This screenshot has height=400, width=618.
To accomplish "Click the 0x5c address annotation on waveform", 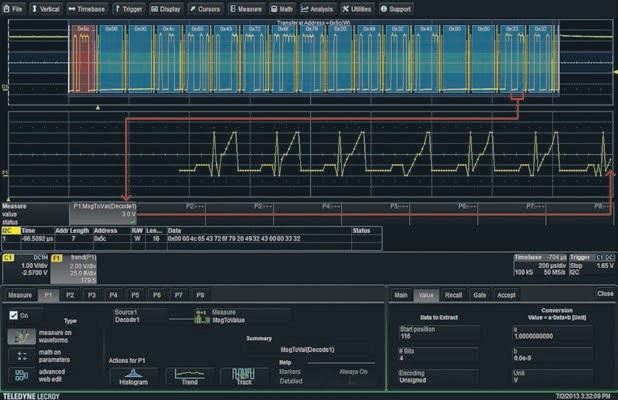I will click(x=83, y=29).
